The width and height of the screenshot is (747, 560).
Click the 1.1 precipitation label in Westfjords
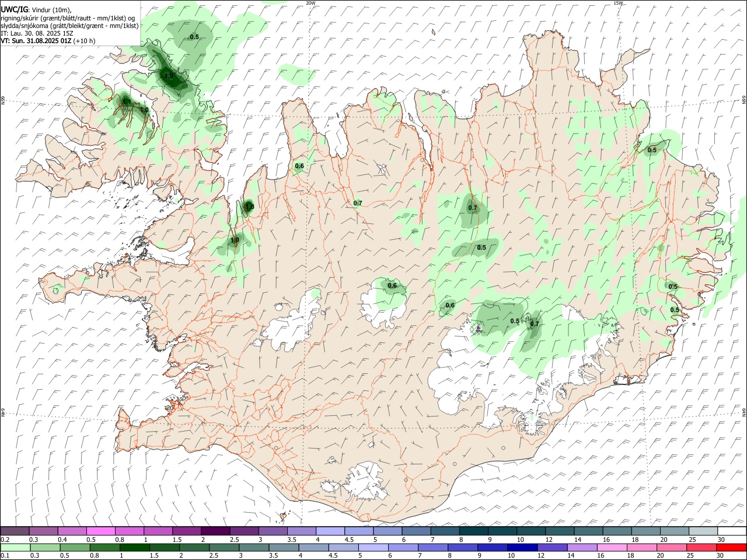[126, 101]
